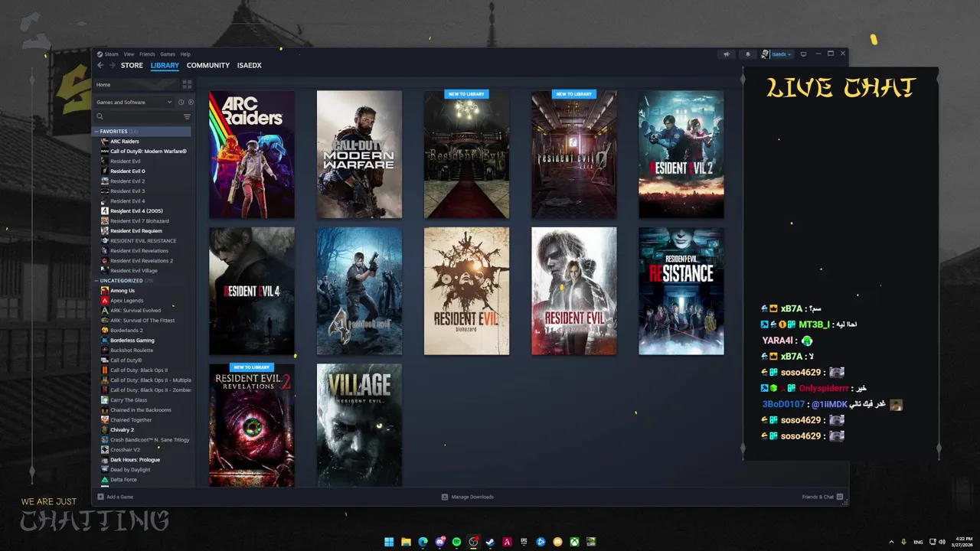980x551 pixels.
Task: Click the library search field
Action: (x=142, y=116)
